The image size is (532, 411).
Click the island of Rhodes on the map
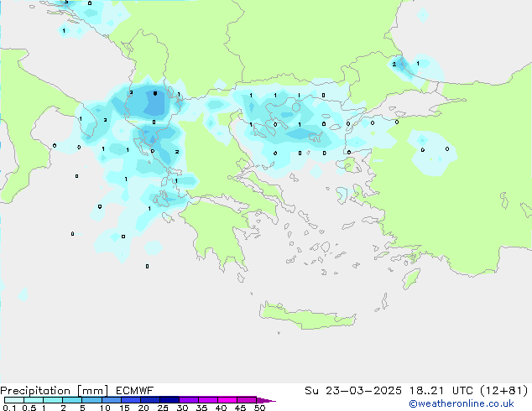click(x=411, y=278)
